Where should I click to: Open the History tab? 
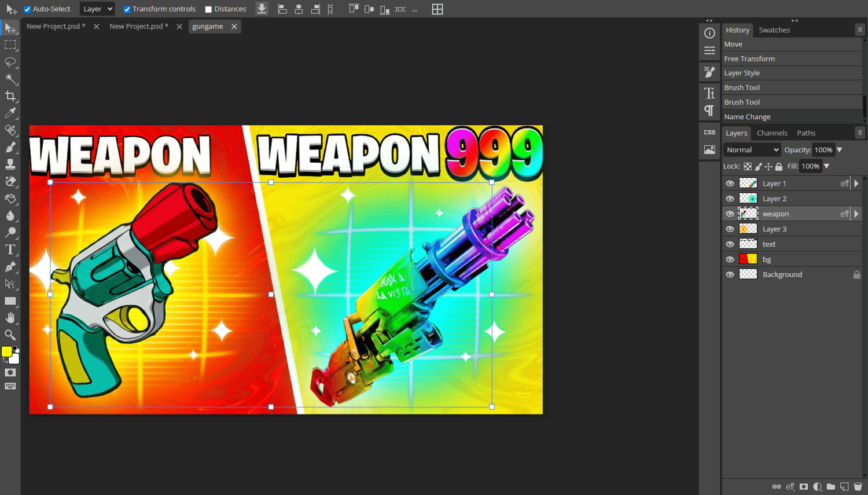coord(738,30)
